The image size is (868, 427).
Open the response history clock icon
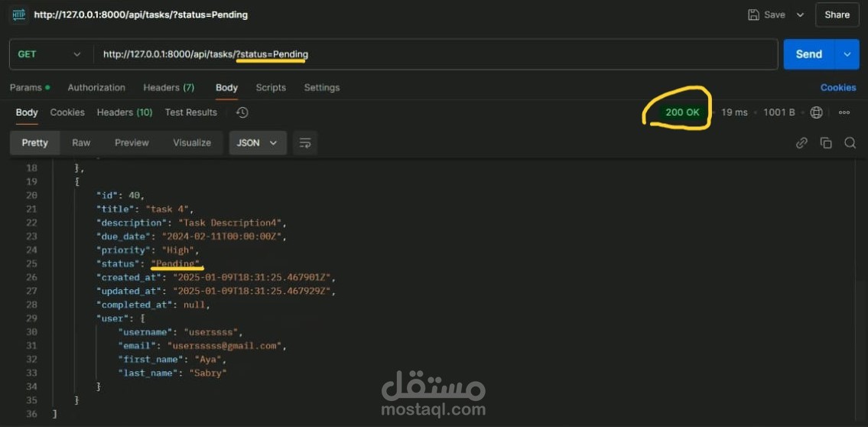tap(242, 112)
